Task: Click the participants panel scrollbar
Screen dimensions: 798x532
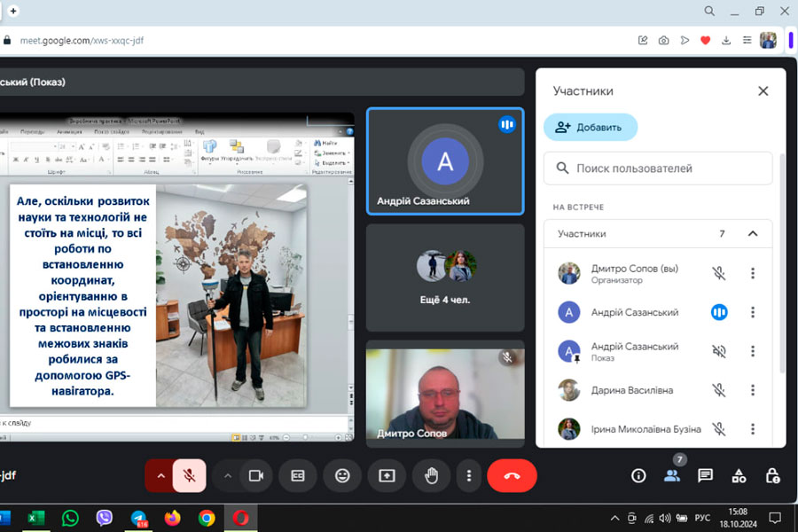Action: click(782, 265)
